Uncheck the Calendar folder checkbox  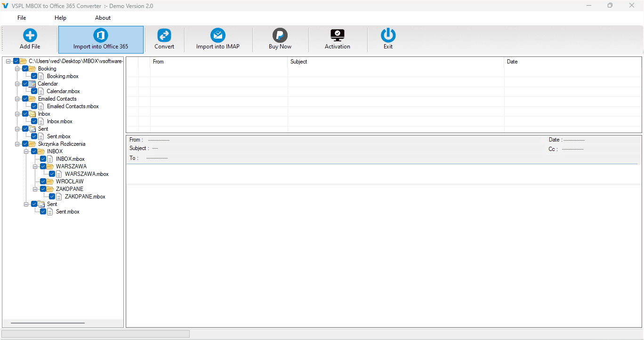click(x=25, y=84)
